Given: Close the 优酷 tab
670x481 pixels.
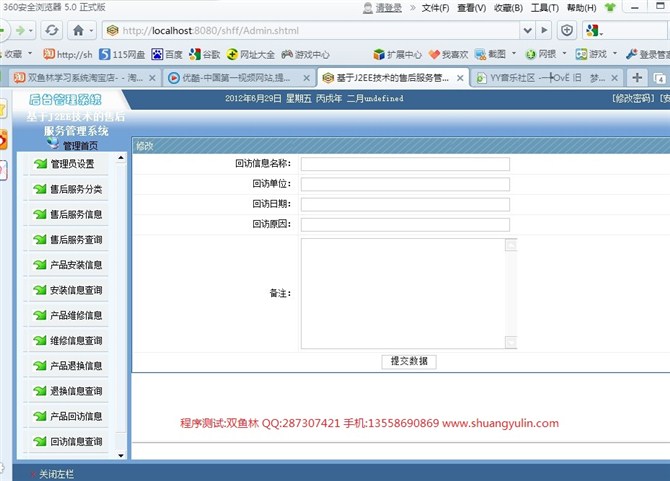Looking at the screenshot, I should pos(306,78).
